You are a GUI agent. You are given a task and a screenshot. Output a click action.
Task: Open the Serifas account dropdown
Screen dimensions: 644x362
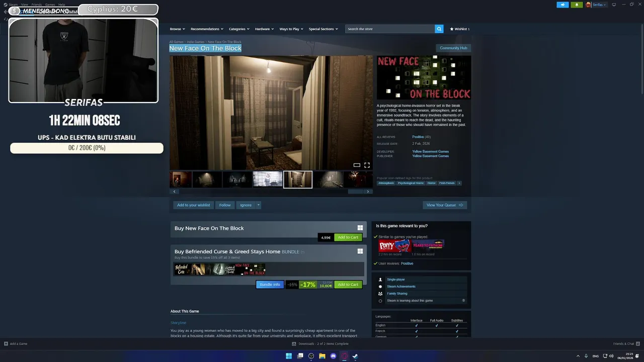[x=599, y=5]
